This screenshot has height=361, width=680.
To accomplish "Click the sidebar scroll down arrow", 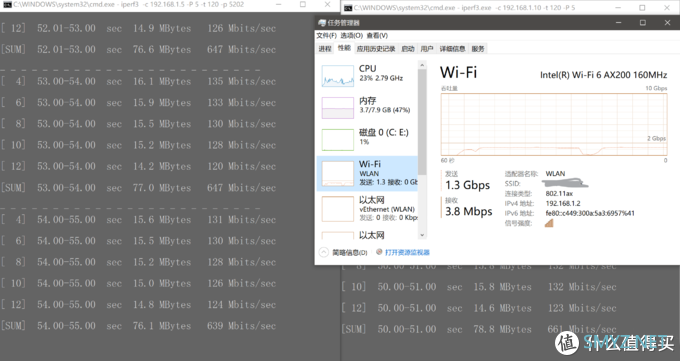I will click(x=422, y=235).
